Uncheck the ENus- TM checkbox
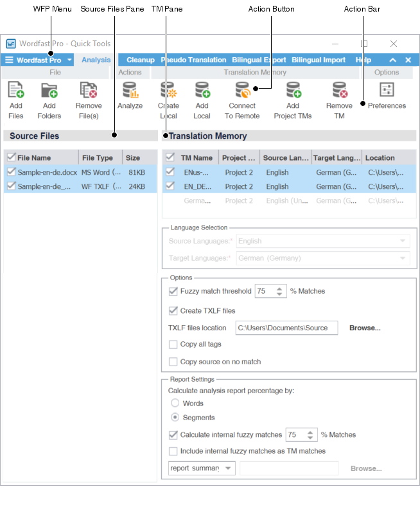Image resolution: width=420 pixels, height=505 pixels. point(170,172)
